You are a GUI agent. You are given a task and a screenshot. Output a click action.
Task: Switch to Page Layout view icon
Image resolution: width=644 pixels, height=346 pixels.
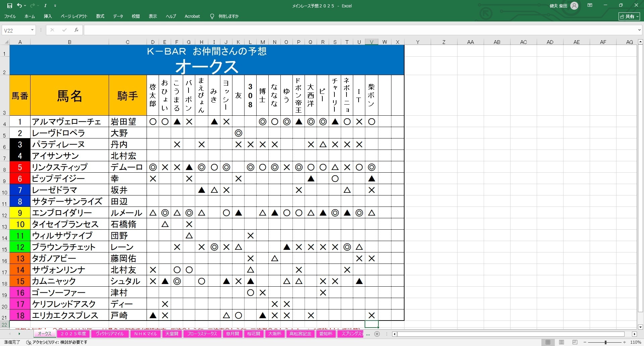(x=561, y=342)
